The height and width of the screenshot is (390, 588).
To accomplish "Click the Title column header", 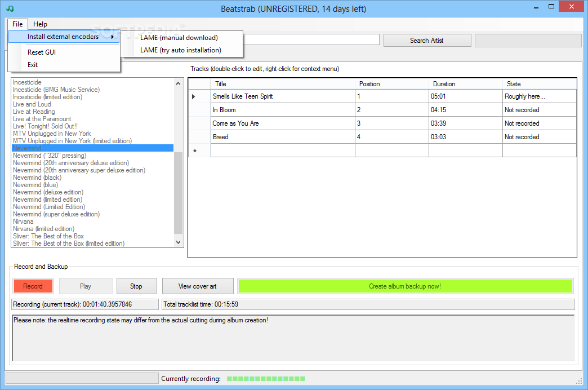I will (283, 84).
